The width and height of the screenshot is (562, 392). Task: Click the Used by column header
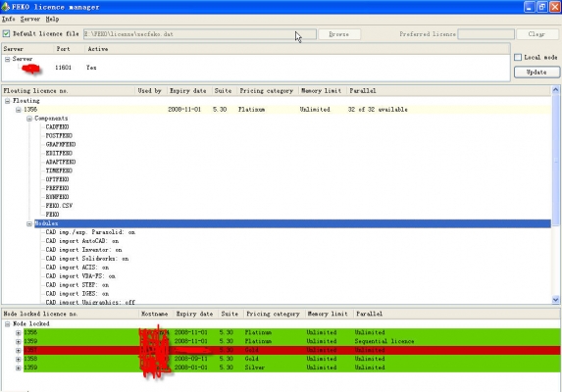[x=149, y=91]
